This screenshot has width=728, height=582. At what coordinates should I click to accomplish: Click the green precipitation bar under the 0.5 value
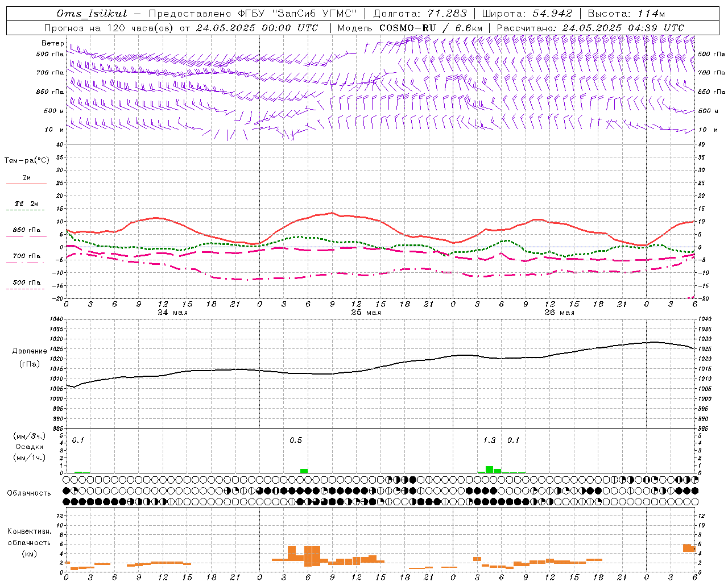(304, 471)
